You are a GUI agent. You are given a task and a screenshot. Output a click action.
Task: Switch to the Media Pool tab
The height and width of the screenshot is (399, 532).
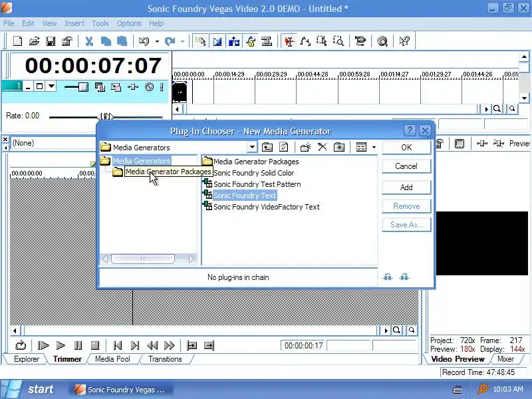pyautogui.click(x=112, y=359)
